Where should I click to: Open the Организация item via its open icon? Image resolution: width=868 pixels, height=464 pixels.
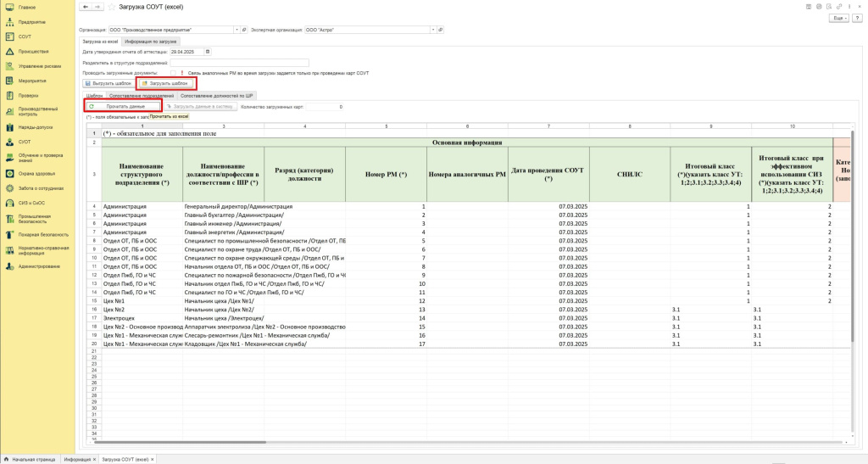(x=244, y=30)
